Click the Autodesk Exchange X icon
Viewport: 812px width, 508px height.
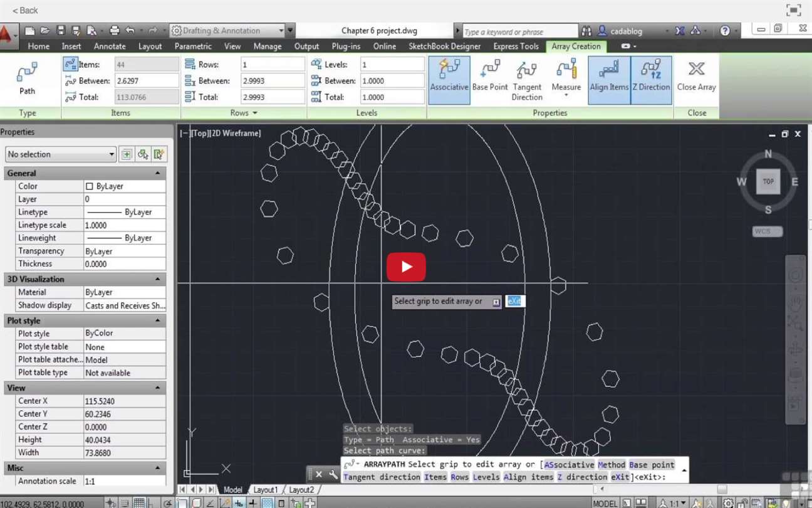680,31
